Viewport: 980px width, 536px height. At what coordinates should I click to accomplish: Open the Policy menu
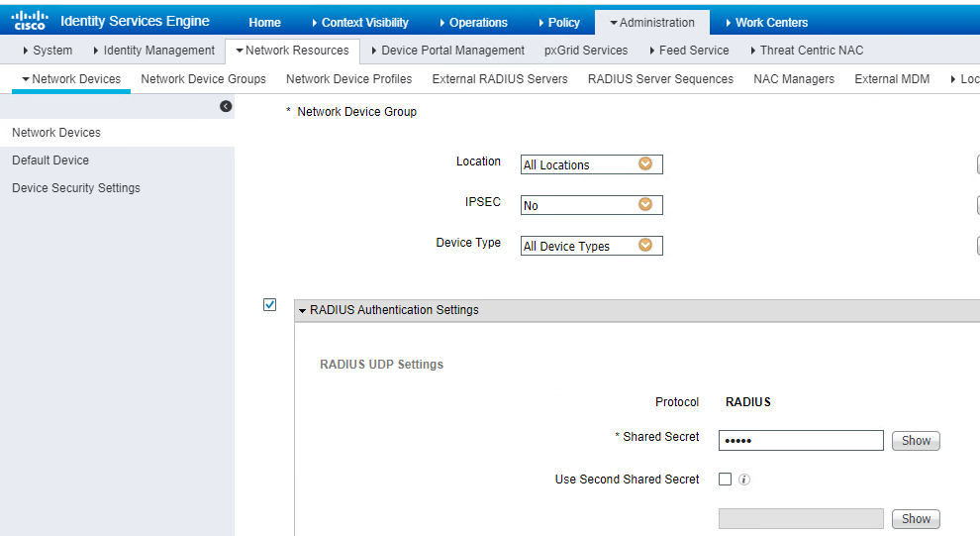558,22
